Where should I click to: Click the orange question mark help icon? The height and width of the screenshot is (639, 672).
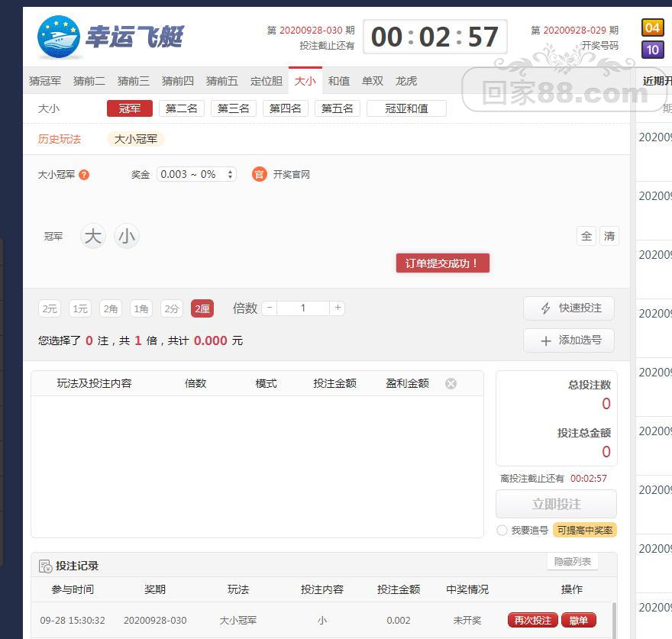84,175
